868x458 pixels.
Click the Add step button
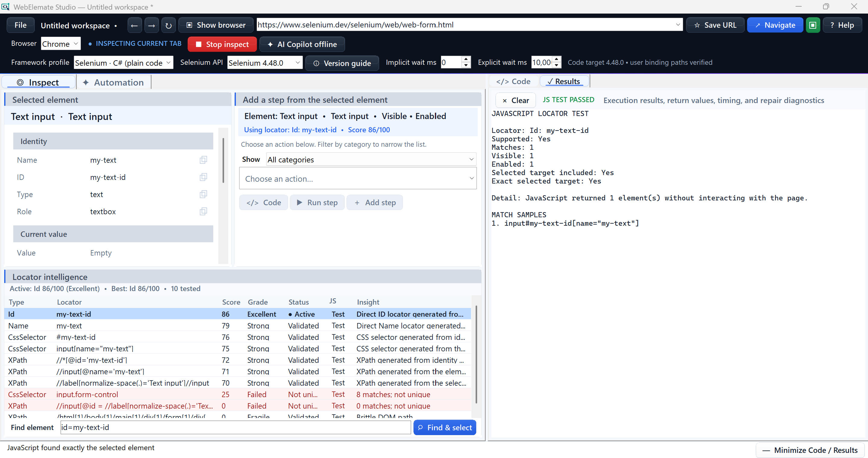point(375,202)
